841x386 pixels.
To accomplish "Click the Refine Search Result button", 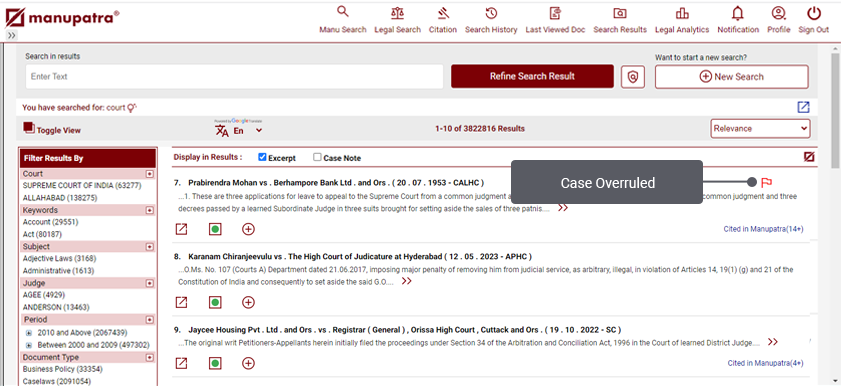I will coord(532,76).
